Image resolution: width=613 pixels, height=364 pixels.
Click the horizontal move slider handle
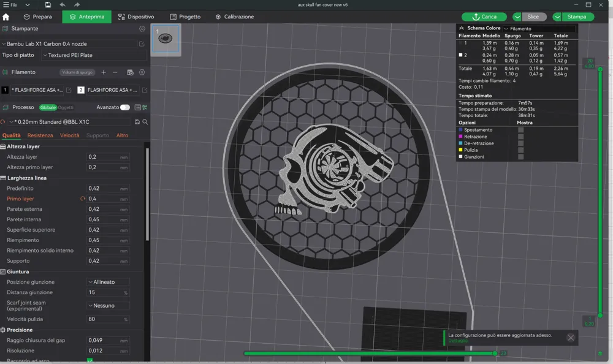coord(495,353)
